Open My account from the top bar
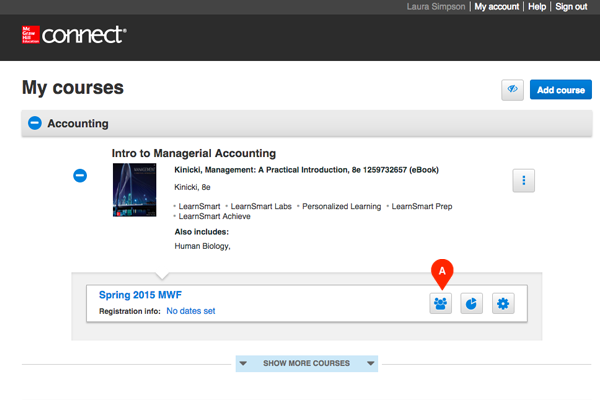Image resolution: width=600 pixels, height=400 pixels. click(497, 7)
